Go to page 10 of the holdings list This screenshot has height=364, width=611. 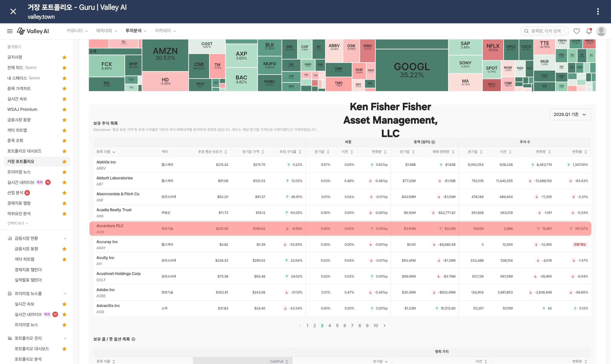pyautogui.click(x=376, y=326)
